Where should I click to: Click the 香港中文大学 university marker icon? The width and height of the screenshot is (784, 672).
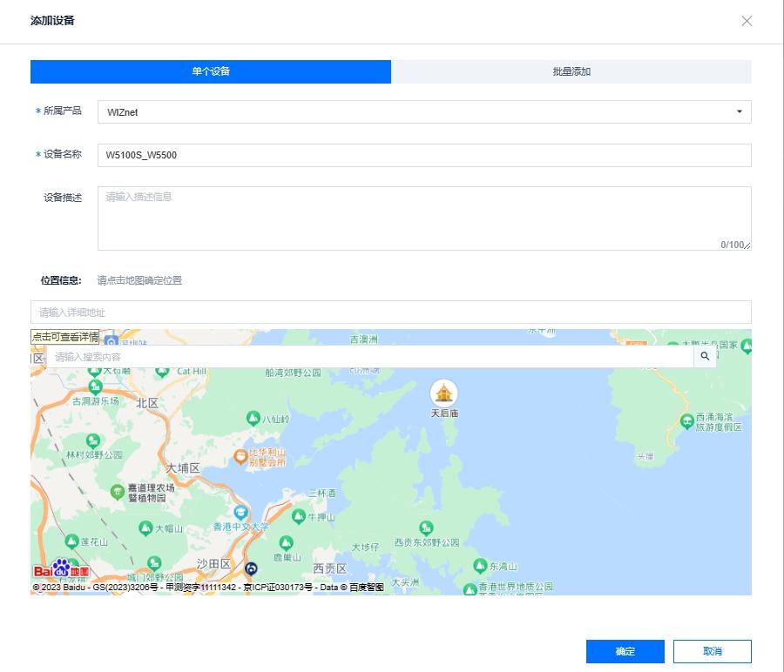click(240, 513)
